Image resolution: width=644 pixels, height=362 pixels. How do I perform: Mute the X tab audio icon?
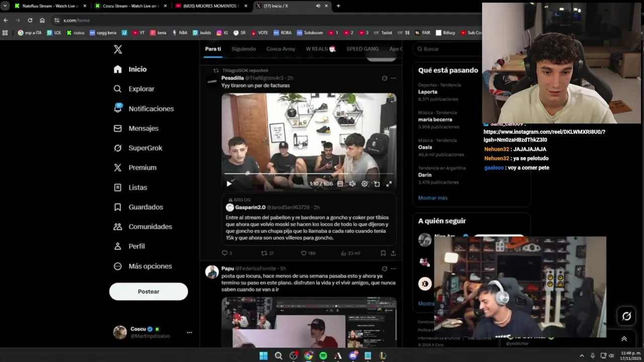click(x=318, y=6)
